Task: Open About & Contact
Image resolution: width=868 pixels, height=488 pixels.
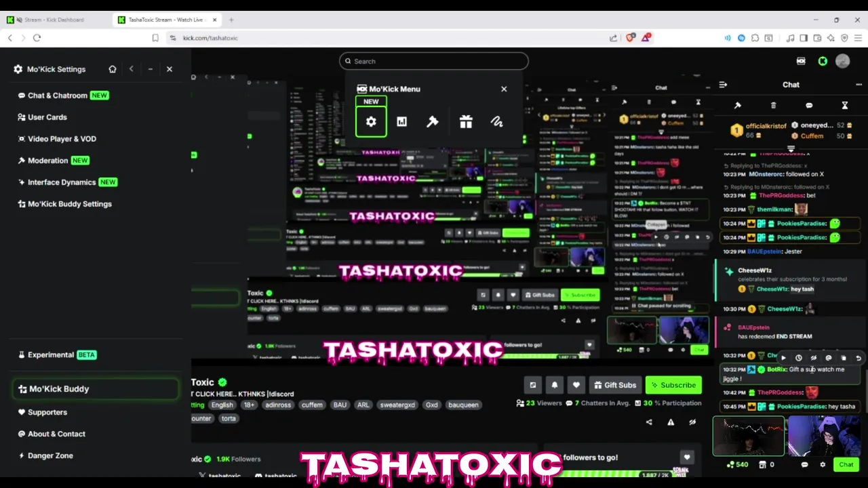Action: pos(51,434)
